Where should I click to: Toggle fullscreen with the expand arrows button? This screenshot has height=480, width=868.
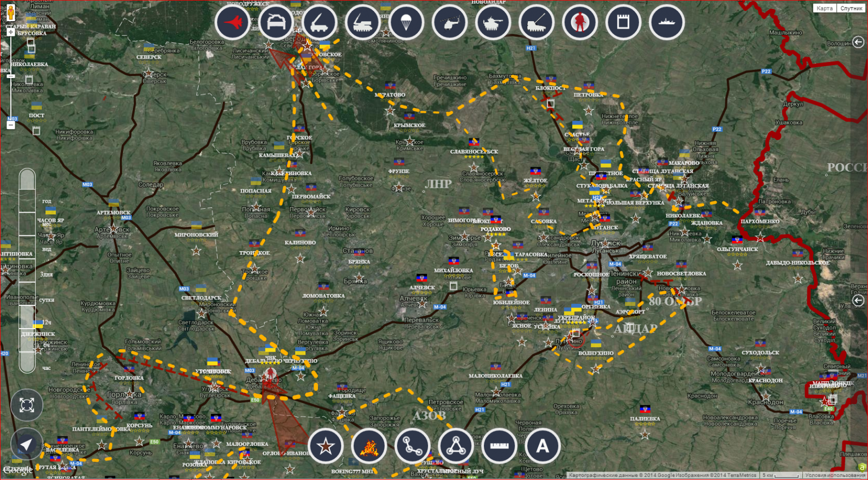click(27, 405)
